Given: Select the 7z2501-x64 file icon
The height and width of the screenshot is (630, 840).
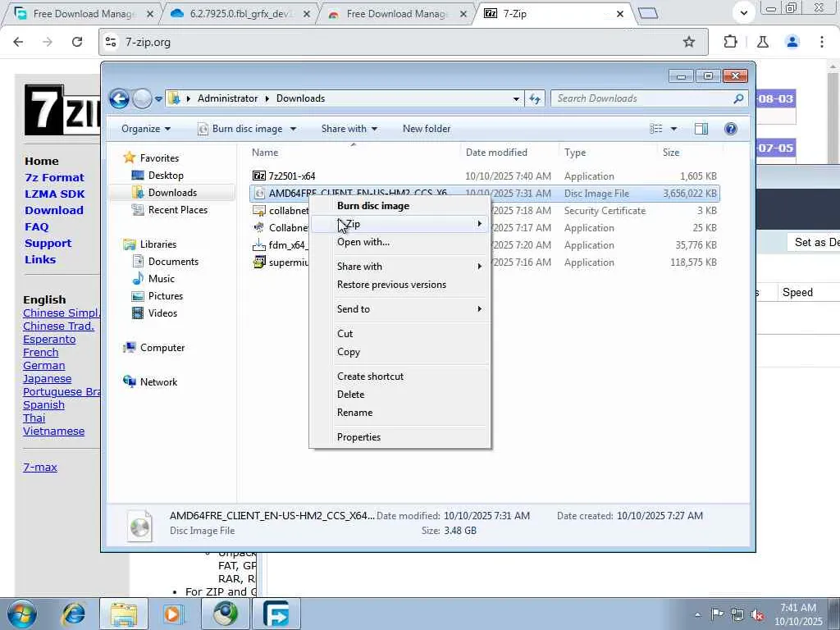Looking at the screenshot, I should point(259,176).
